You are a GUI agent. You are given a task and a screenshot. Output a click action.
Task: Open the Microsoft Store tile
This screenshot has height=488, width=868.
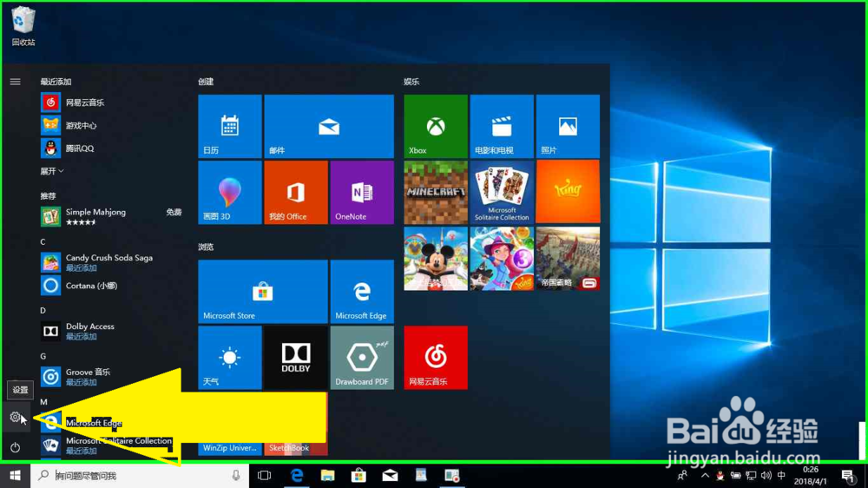[263, 292]
